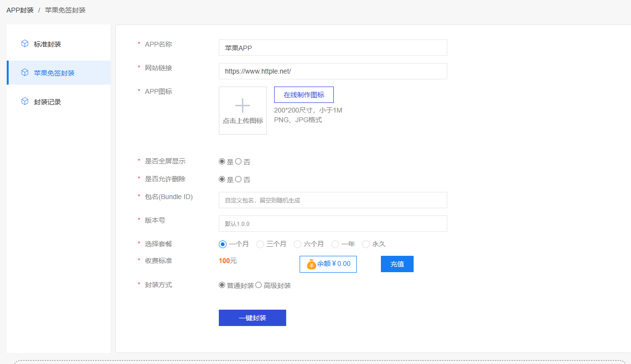Open the 标准封装 sidebar menu
Screen dimensions: 631x364
pyautogui.click(x=59, y=44)
